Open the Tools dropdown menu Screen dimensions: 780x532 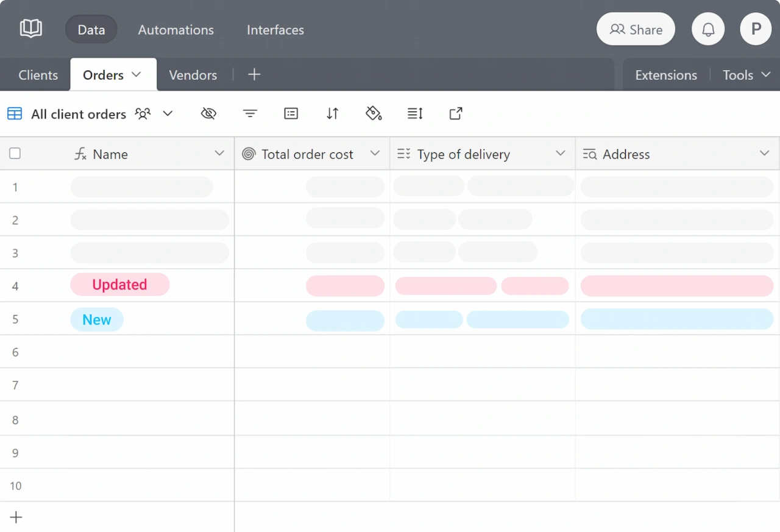click(x=746, y=75)
